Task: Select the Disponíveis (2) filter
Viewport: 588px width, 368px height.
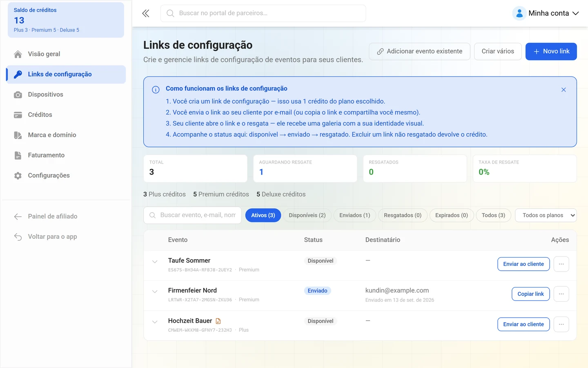Action: [307, 215]
